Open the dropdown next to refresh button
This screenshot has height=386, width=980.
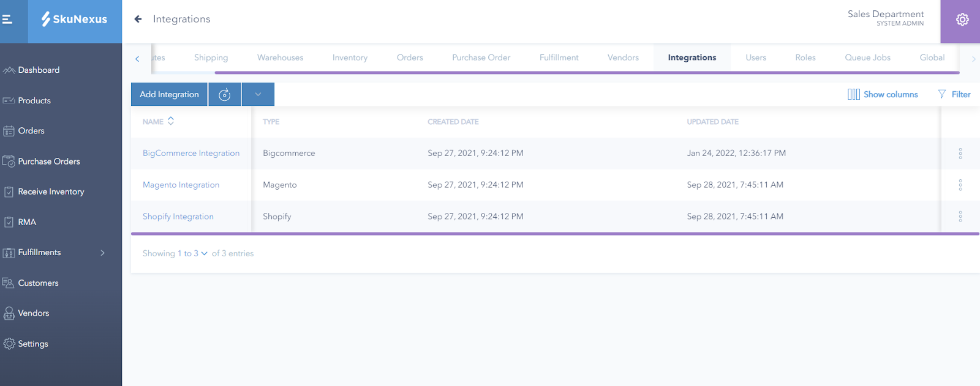click(x=258, y=94)
